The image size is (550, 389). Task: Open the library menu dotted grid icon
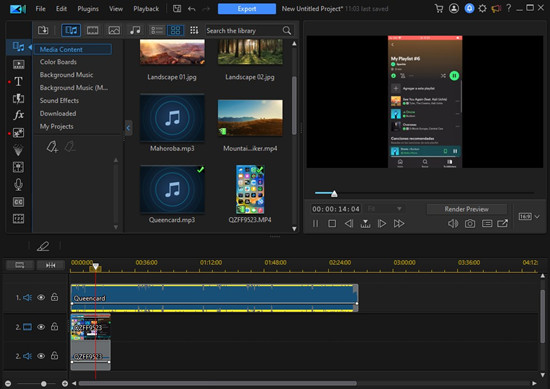[194, 31]
